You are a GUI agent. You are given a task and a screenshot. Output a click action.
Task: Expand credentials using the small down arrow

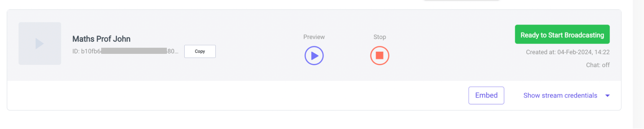point(608,96)
